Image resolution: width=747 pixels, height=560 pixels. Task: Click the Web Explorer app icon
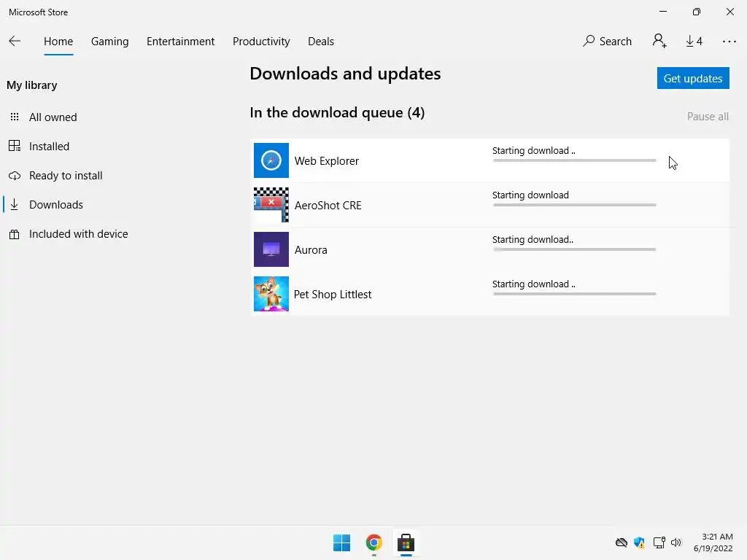[271, 160]
